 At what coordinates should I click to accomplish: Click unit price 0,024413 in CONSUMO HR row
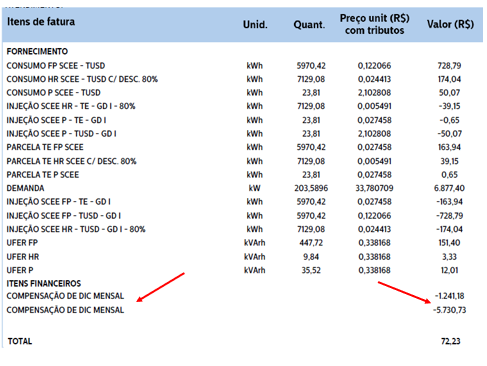374,79
